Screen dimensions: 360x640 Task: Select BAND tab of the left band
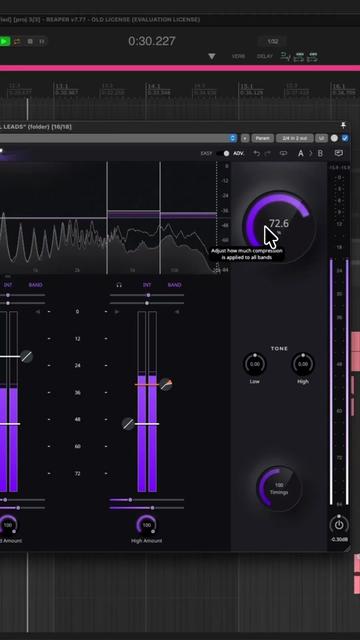(x=36, y=285)
